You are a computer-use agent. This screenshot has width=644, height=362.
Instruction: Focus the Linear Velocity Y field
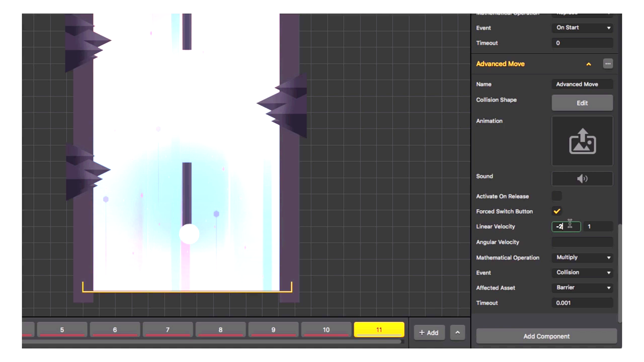pyautogui.click(x=598, y=227)
